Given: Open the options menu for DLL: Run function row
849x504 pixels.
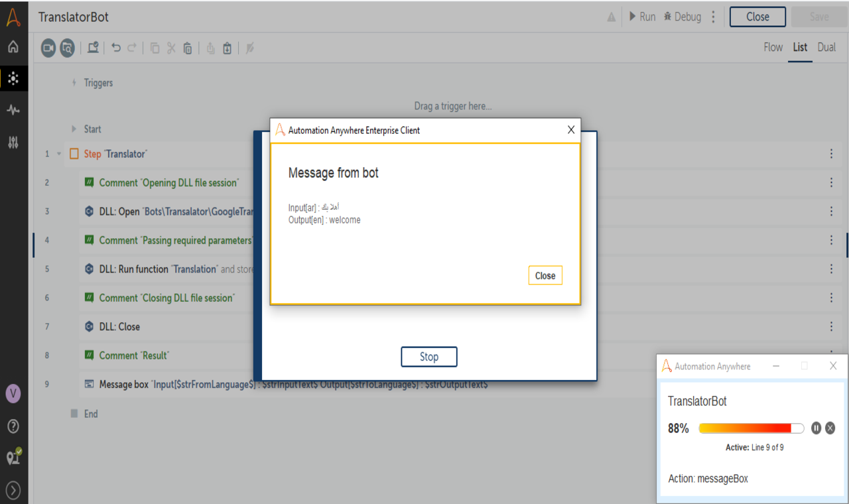Looking at the screenshot, I should pyautogui.click(x=831, y=269).
